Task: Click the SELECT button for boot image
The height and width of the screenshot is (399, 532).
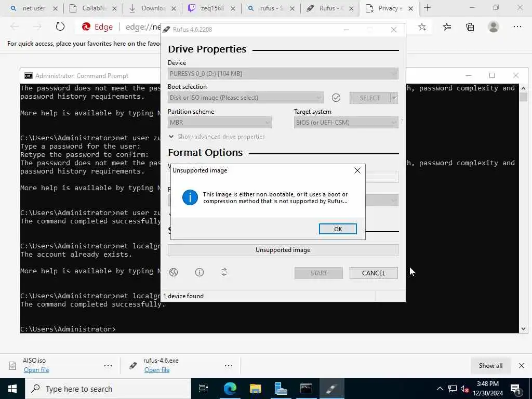Action: point(370,98)
